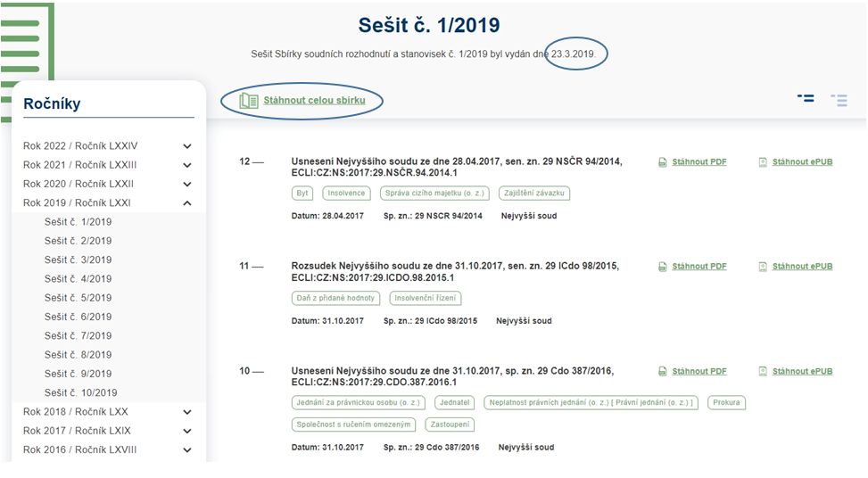Click ePUB icon for decision 10

pos(762,371)
